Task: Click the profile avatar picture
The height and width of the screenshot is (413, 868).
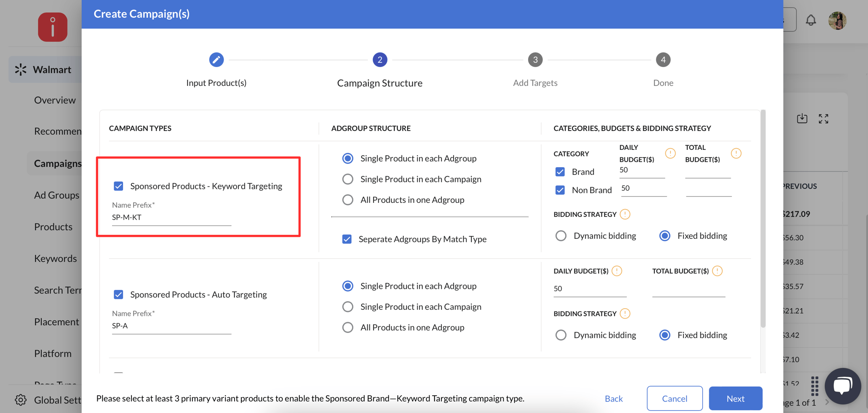Action: pyautogui.click(x=838, y=20)
